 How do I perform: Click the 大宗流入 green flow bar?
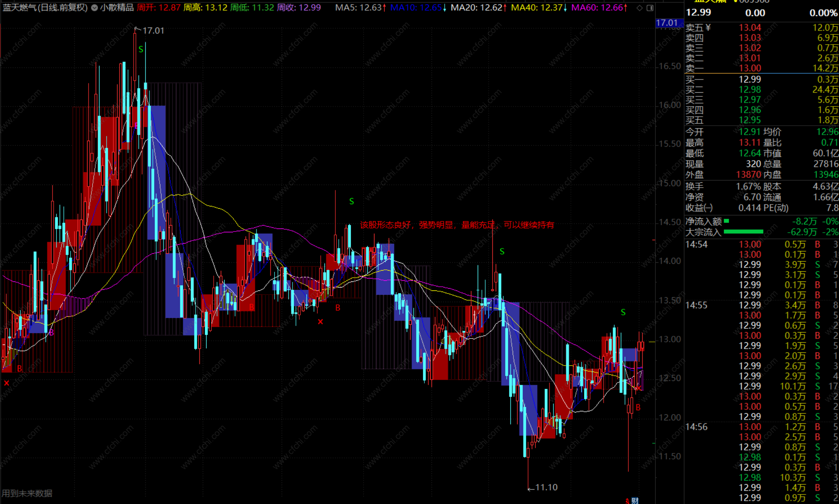(743, 232)
